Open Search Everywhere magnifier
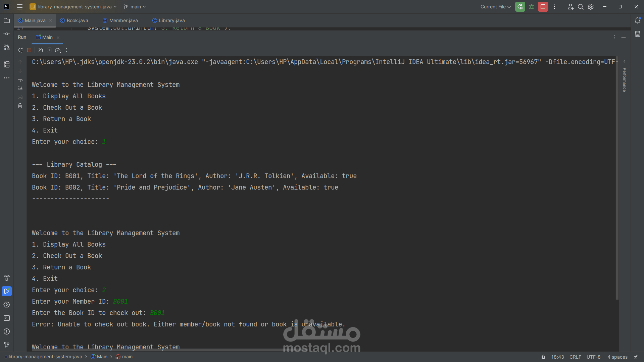The image size is (644, 362). pyautogui.click(x=581, y=7)
